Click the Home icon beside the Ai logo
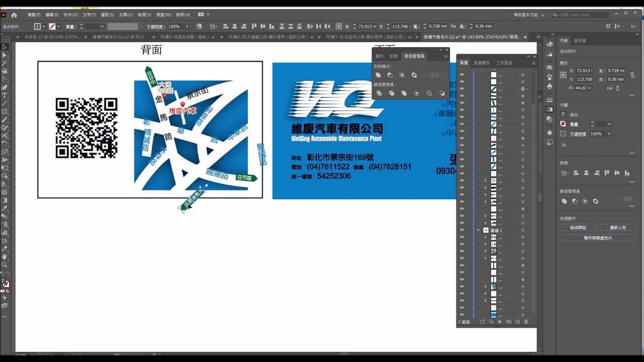Viewport: 644px width, 362px height. [14, 15]
